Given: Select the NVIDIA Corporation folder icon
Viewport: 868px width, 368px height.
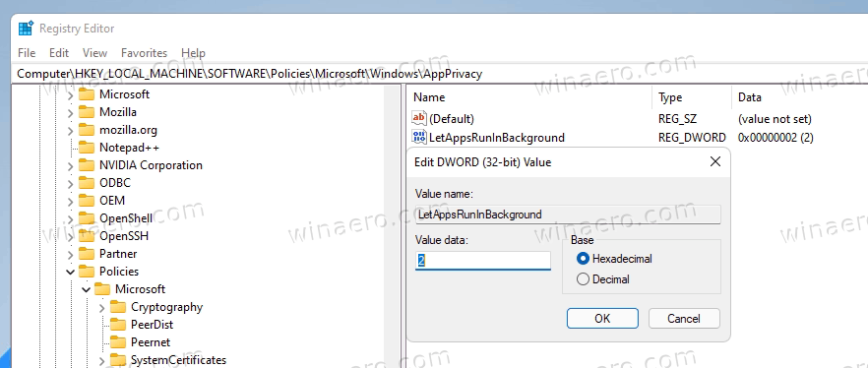Looking at the screenshot, I should 86,165.
